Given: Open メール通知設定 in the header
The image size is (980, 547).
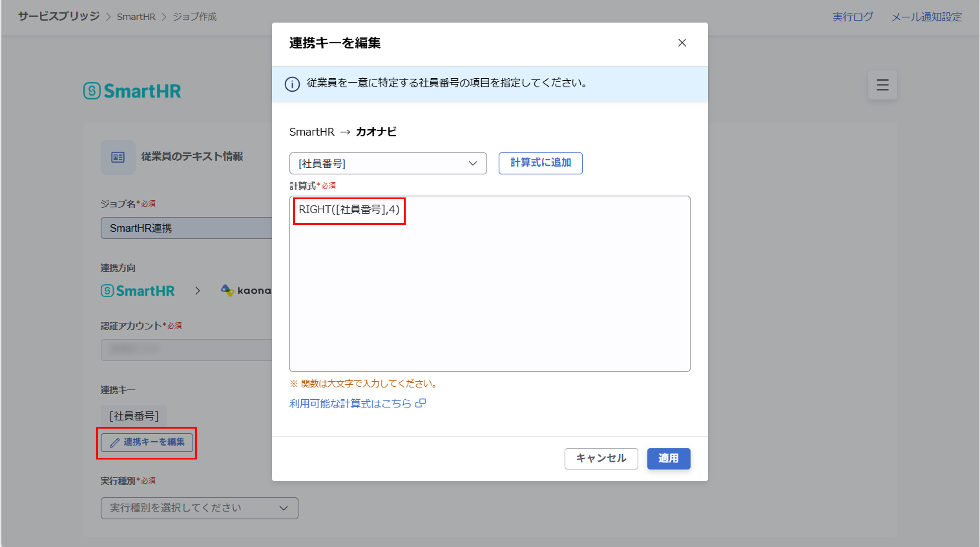Looking at the screenshot, I should pyautogui.click(x=926, y=17).
